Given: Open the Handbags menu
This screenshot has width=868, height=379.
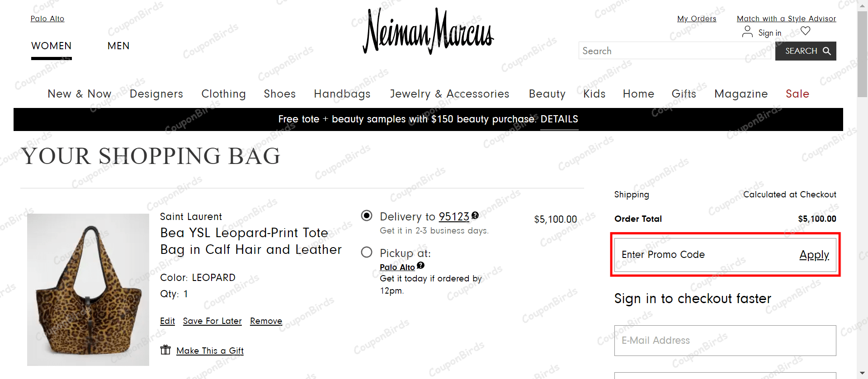Looking at the screenshot, I should coord(342,94).
